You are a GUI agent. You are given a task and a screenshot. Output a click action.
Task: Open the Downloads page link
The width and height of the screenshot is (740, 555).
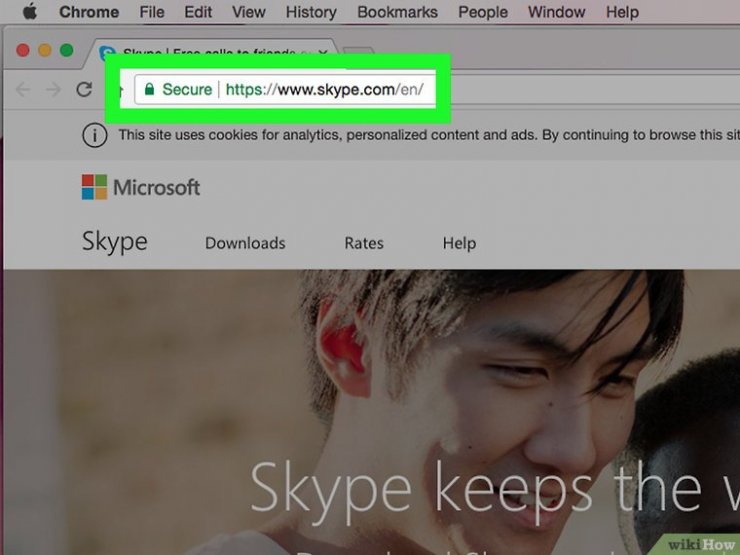[x=245, y=243]
